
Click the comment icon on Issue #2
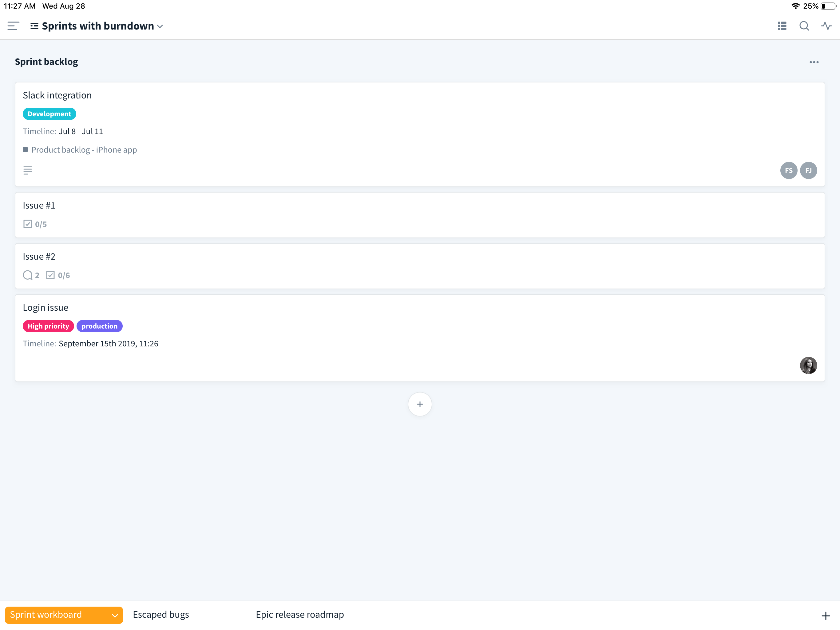[27, 275]
